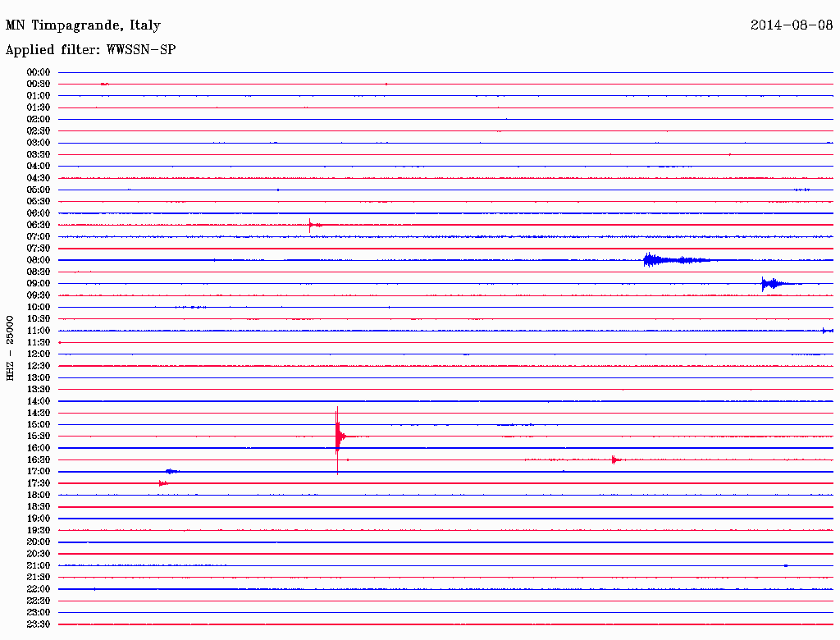Image resolution: width=840 pixels, height=640 pixels.
Task: Click the small blue burst on the 17:00 trace
Action: [172, 472]
